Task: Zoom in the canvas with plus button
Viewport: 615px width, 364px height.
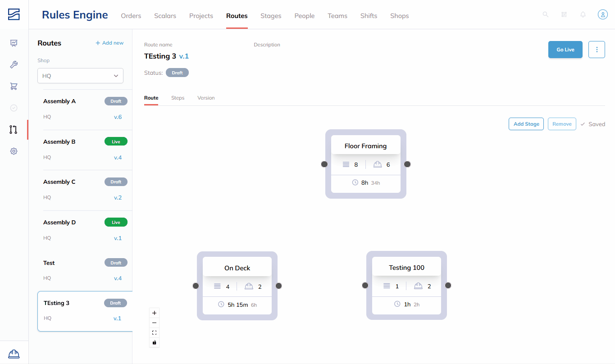Action: (x=155, y=313)
